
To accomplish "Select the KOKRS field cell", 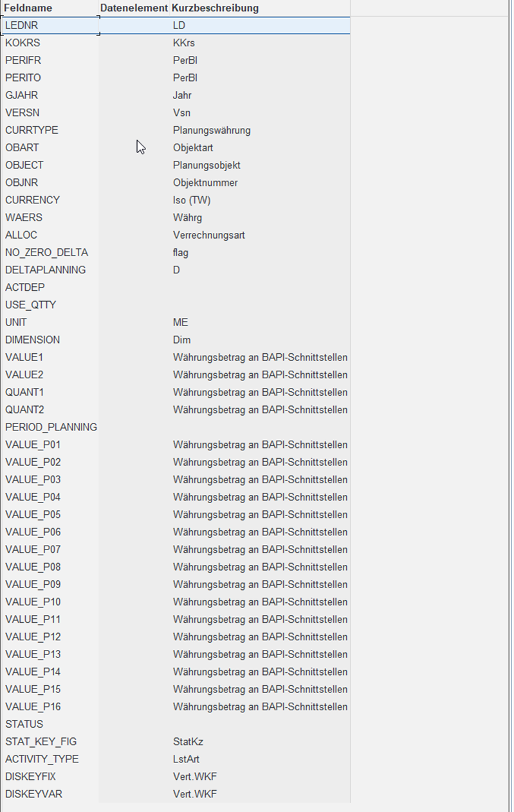I will 50,43.
